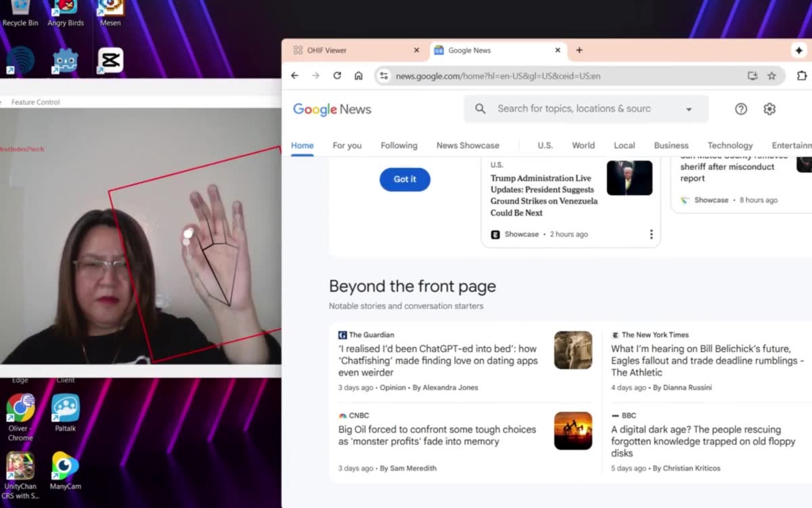Open Gemini sparkle button in Chrome
The width and height of the screenshot is (812, 508).
click(x=798, y=50)
